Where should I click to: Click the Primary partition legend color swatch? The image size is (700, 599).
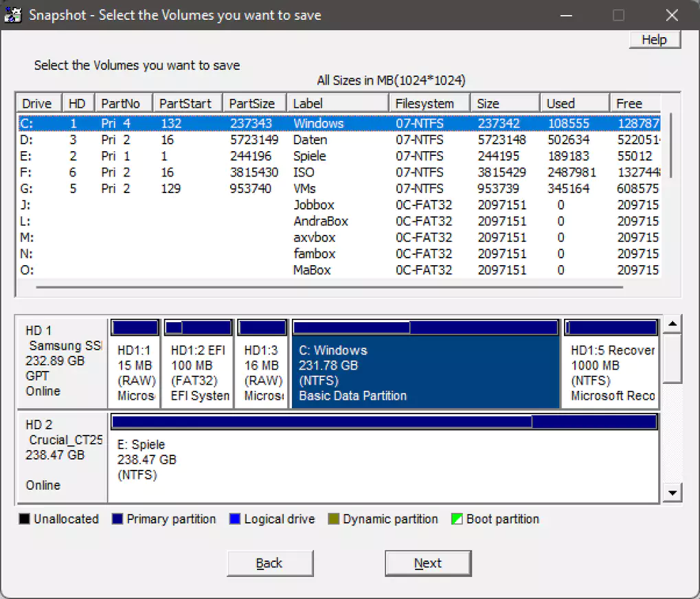[117, 519]
